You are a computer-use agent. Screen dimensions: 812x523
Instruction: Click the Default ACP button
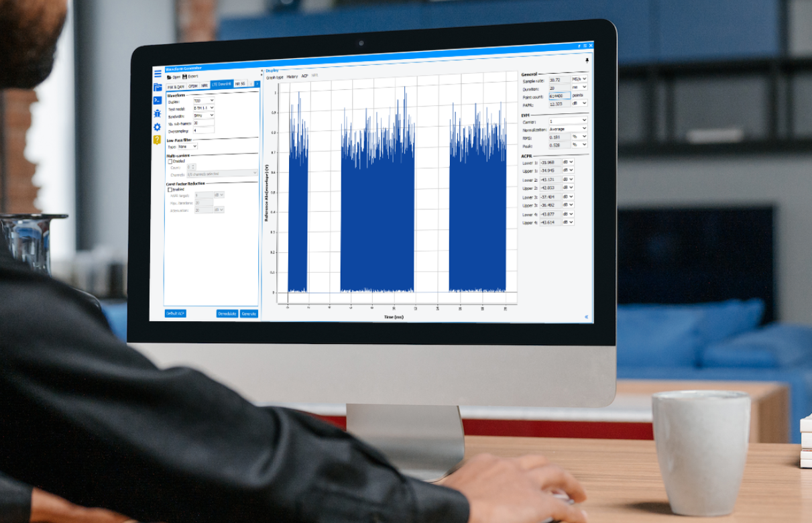(176, 313)
